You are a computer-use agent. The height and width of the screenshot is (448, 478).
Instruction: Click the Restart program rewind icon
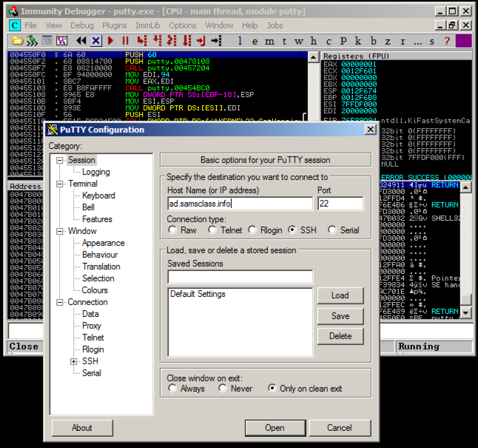81,40
